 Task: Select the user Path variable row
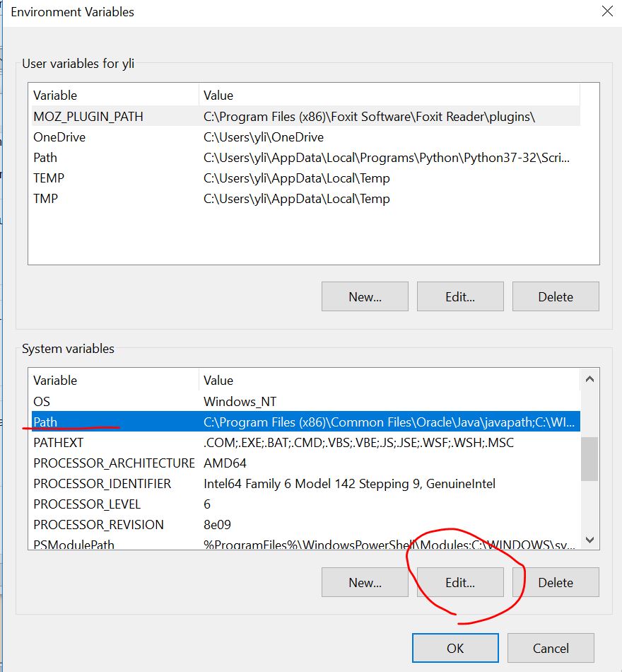[x=45, y=158]
